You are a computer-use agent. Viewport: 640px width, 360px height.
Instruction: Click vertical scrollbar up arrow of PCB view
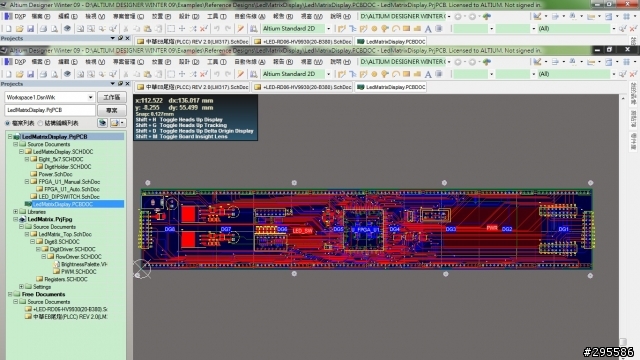pyautogui.click(x=623, y=98)
